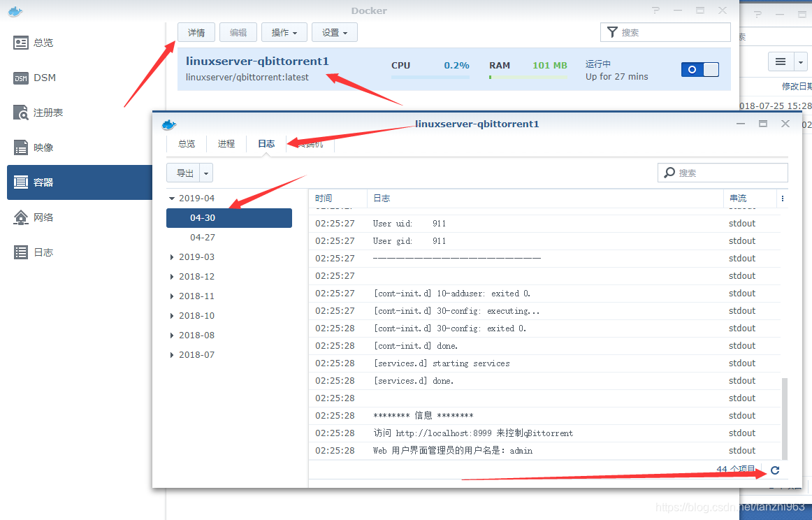The width and height of the screenshot is (812, 520).
Task: Select the 04-30 log date
Action: coord(229,218)
